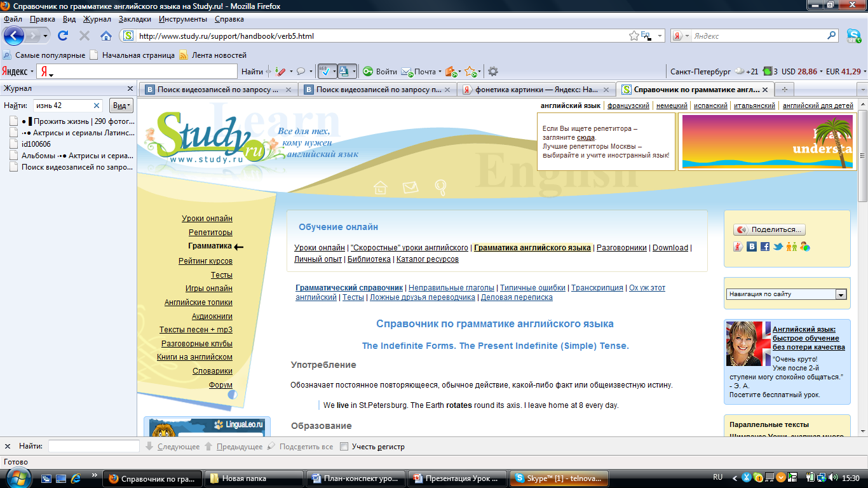Switch to фонетика картинки Яндекс tab
The height and width of the screenshot is (488, 868).
(x=537, y=90)
